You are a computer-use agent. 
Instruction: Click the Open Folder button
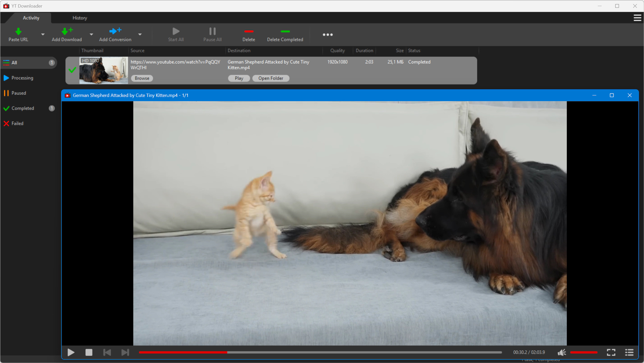(x=271, y=78)
